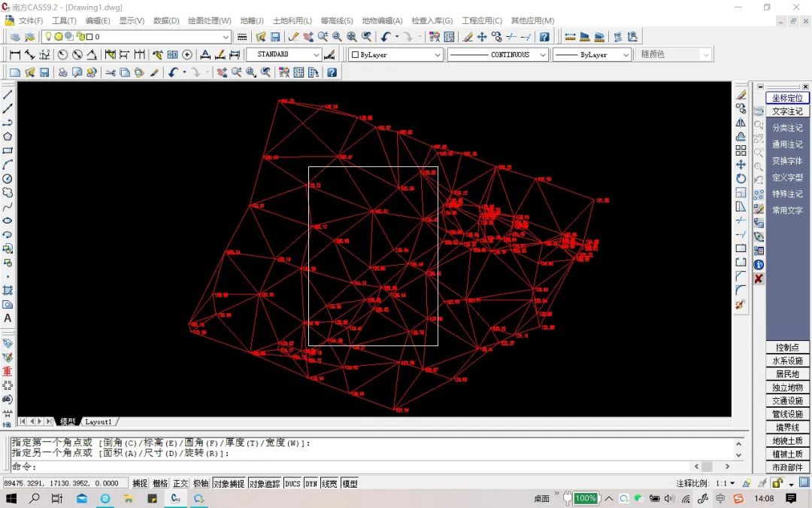
Task: Toggle DUCS in status bar
Action: click(292, 483)
